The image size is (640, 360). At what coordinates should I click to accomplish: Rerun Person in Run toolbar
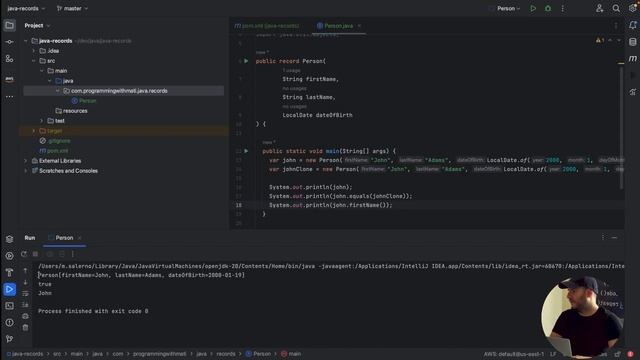point(24,254)
